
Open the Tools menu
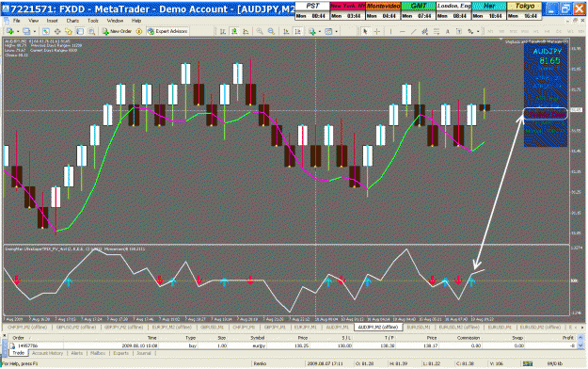click(92, 21)
